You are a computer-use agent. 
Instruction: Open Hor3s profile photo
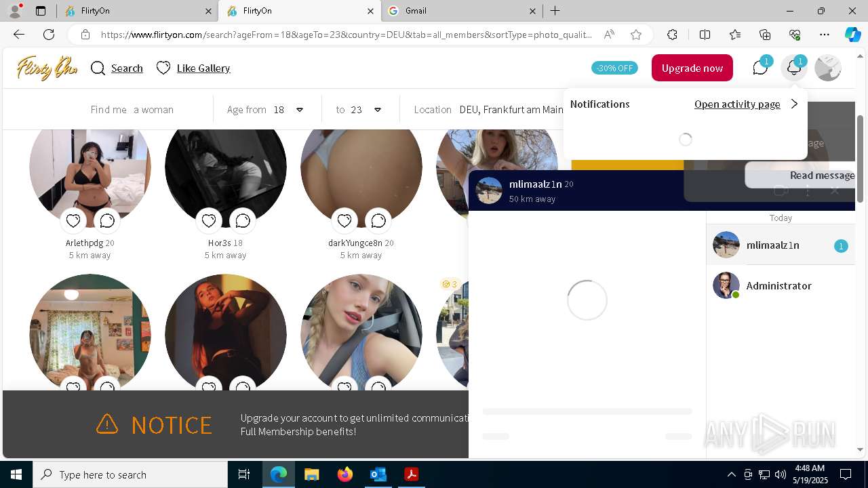[226, 169]
